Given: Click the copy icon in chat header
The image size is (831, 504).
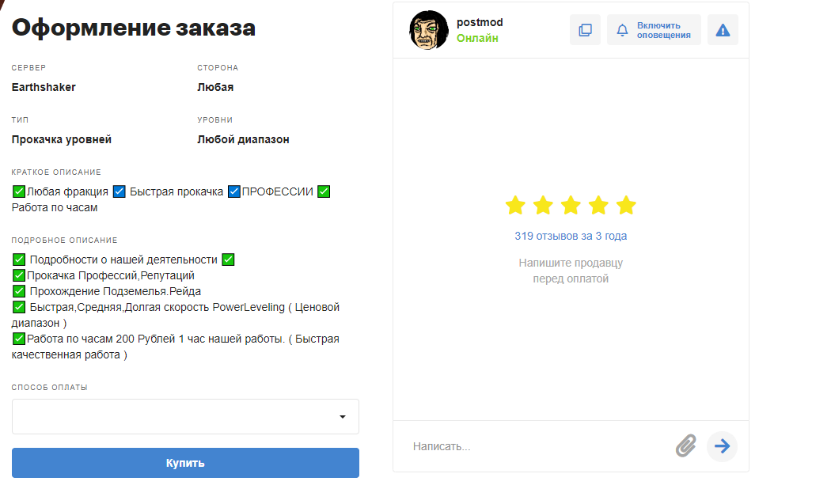Looking at the screenshot, I should [x=585, y=30].
